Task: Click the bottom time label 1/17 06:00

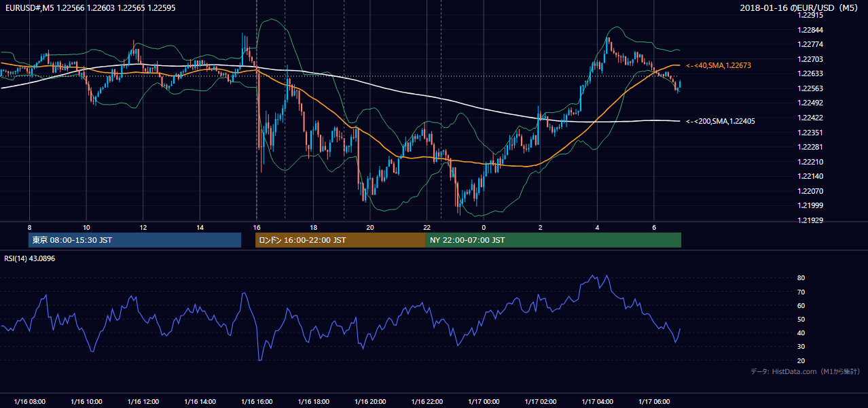Action: click(654, 402)
